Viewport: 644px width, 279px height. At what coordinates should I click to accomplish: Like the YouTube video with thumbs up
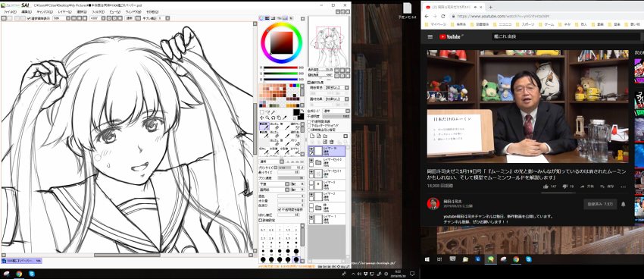[546, 187]
